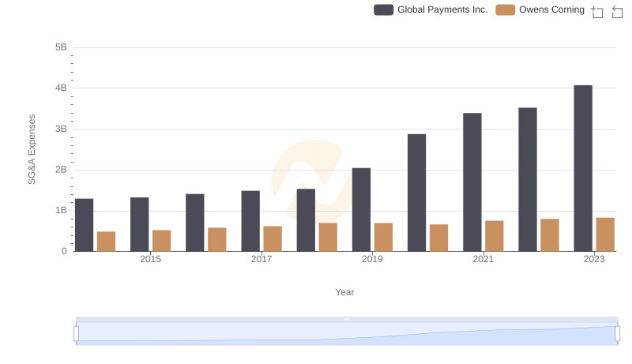Click the 2019 Owens Corning bar

383,237
